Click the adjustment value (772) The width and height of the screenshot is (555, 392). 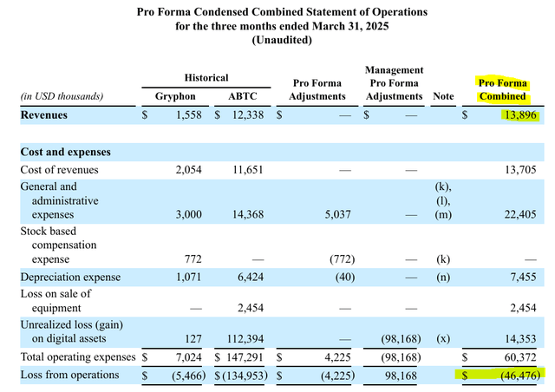point(342,259)
